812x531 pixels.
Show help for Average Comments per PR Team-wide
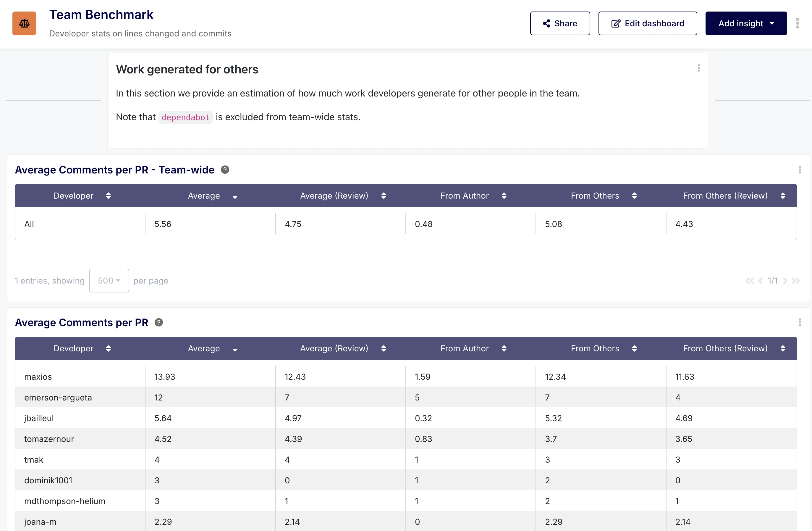[x=225, y=170]
